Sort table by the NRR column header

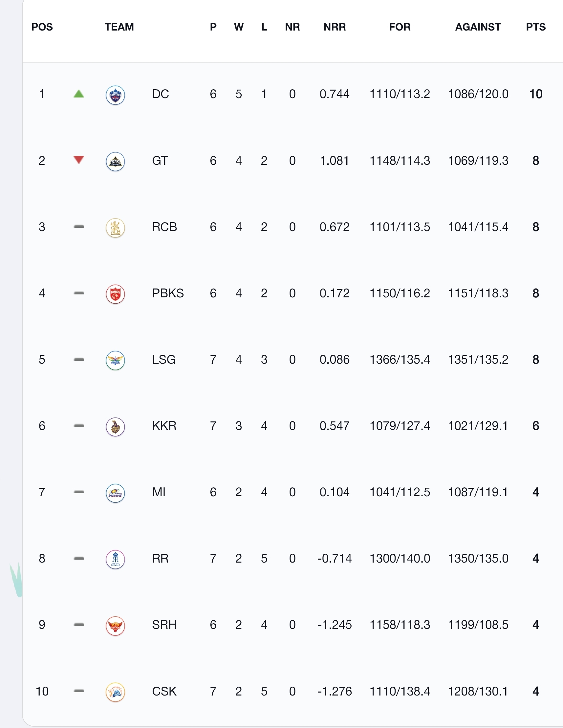[335, 27]
